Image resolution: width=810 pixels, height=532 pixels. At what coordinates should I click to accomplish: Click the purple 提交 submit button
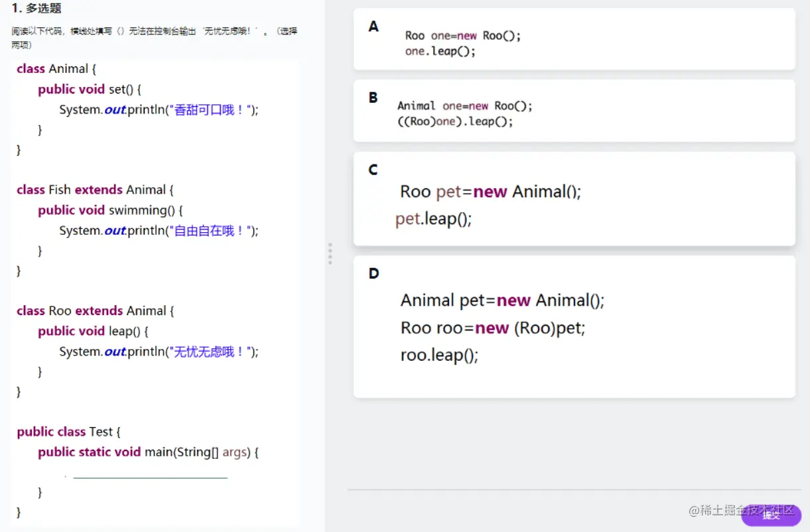tap(771, 515)
